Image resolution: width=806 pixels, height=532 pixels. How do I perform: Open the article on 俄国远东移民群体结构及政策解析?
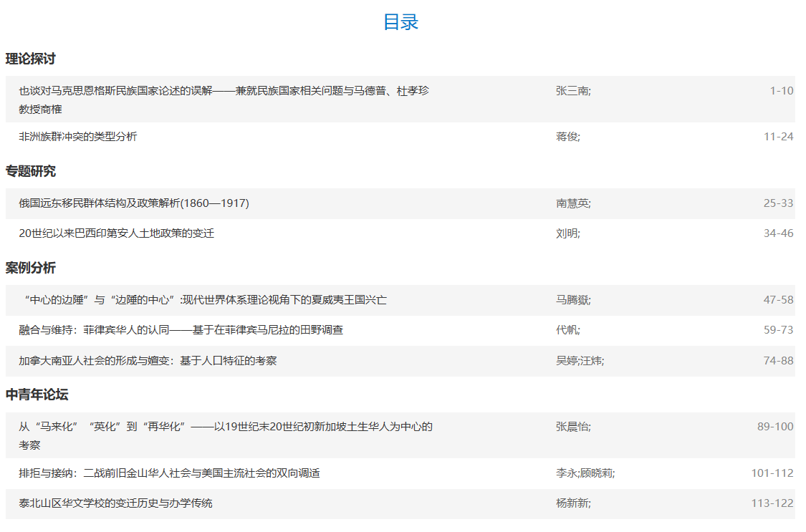point(134,203)
